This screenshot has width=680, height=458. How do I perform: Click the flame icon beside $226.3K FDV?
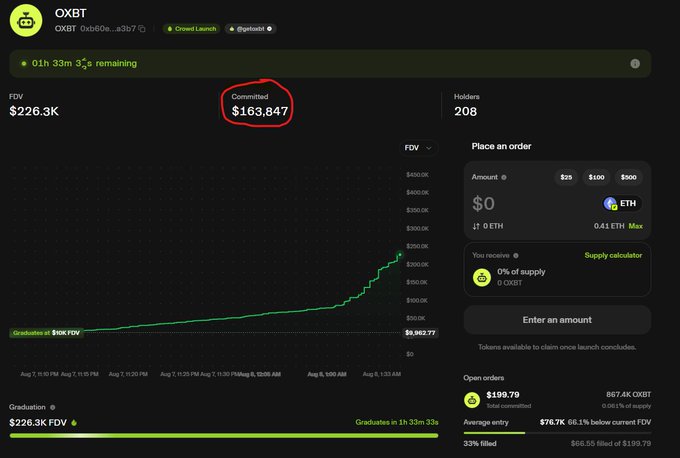pyautogui.click(x=74, y=422)
